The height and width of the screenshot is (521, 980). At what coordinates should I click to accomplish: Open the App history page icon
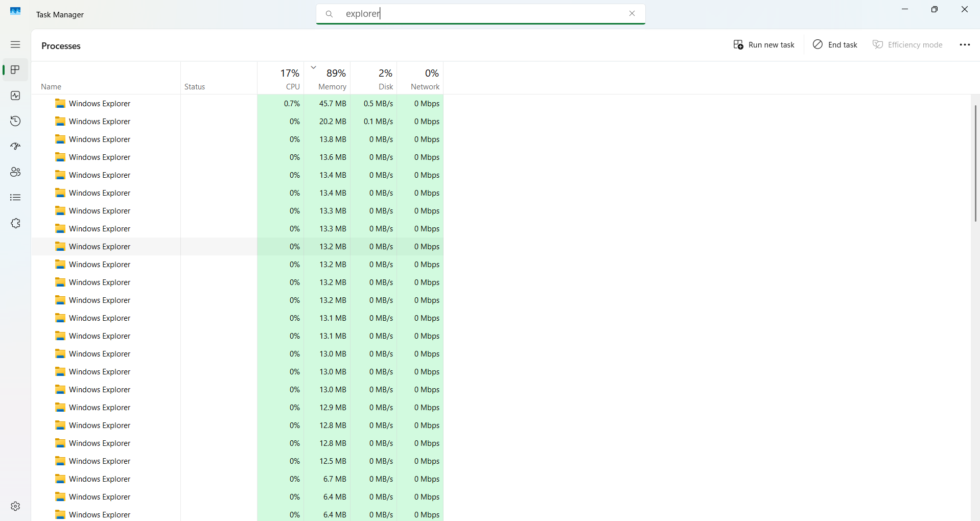tap(15, 121)
